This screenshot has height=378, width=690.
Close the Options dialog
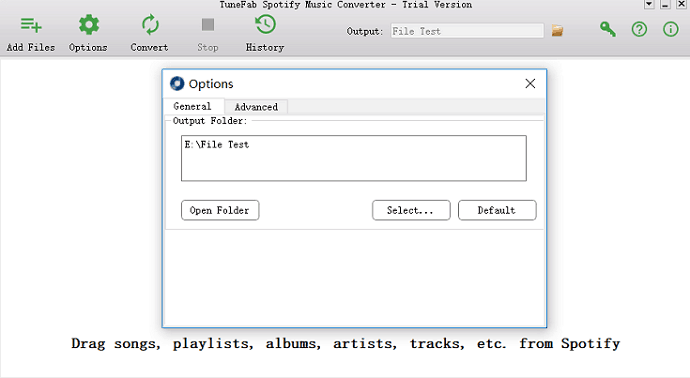(530, 84)
